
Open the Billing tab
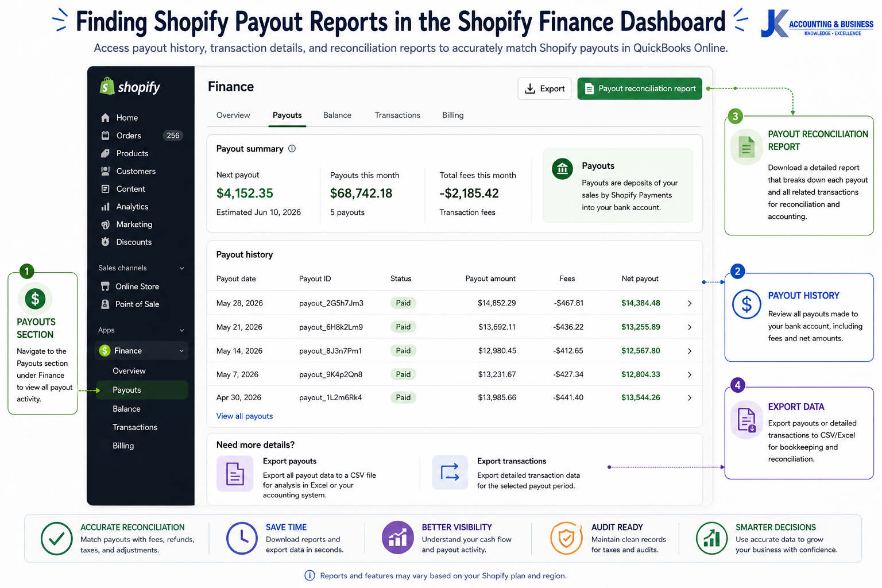[x=453, y=115]
